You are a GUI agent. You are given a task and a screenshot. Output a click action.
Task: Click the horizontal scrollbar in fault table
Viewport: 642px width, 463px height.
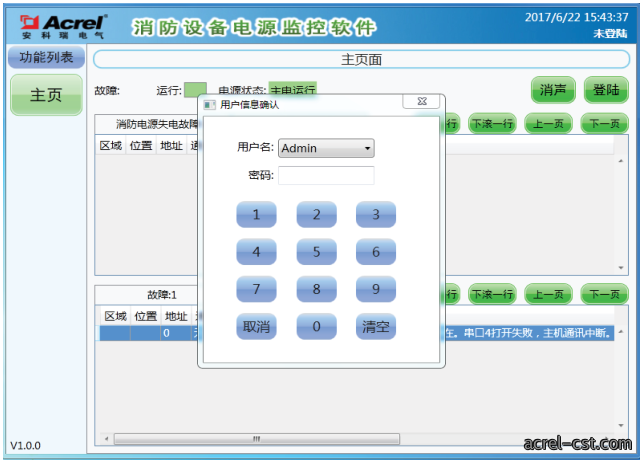point(256,439)
